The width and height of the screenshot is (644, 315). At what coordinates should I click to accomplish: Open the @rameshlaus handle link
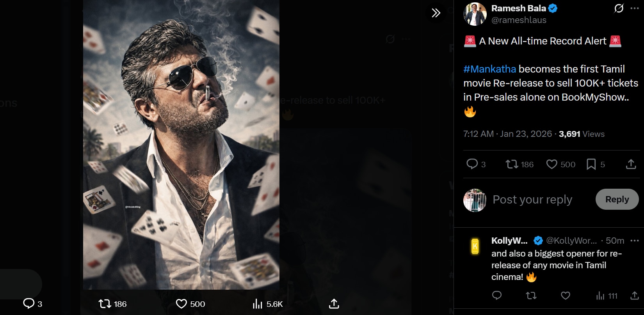[519, 20]
